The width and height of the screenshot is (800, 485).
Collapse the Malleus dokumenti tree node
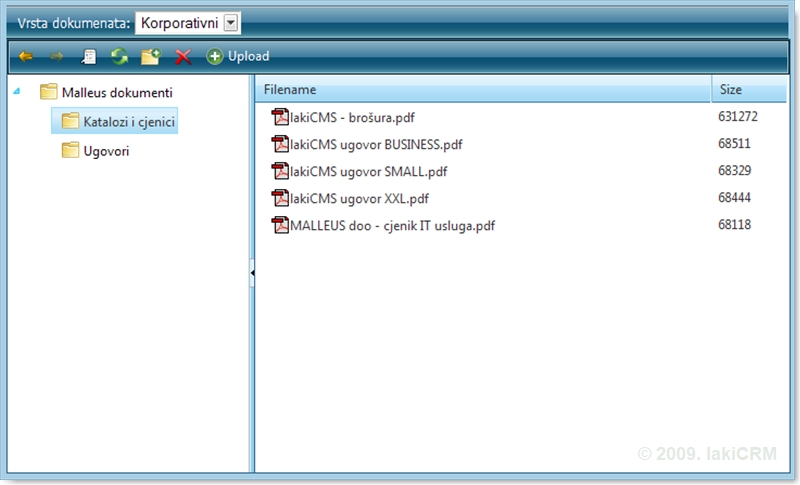click(x=16, y=91)
